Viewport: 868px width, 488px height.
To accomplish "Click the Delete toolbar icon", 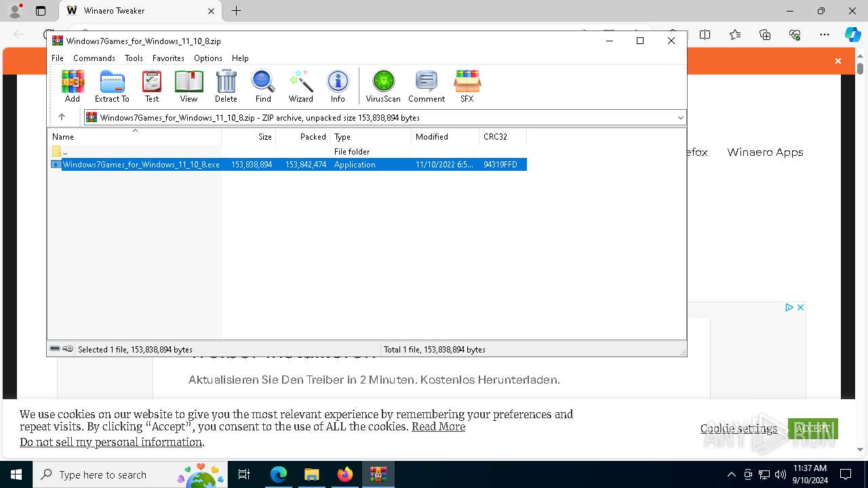I will [x=226, y=86].
